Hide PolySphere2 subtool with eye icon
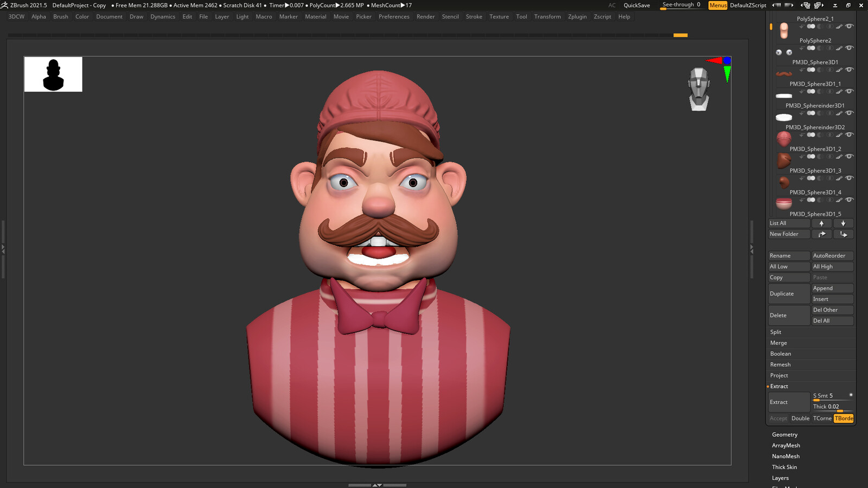Image resolution: width=868 pixels, height=488 pixels. pos(850,48)
